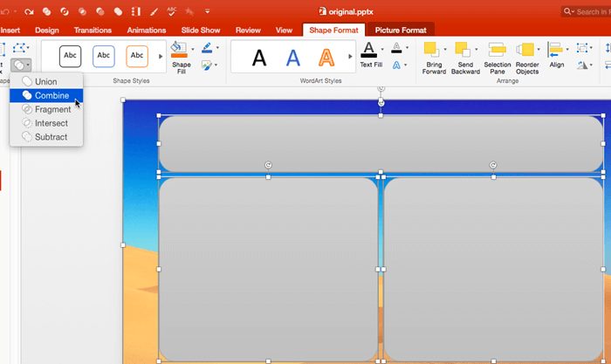Image resolution: width=611 pixels, height=364 pixels.
Task: Click the Shape Outline pen icon
Action: coord(207,48)
